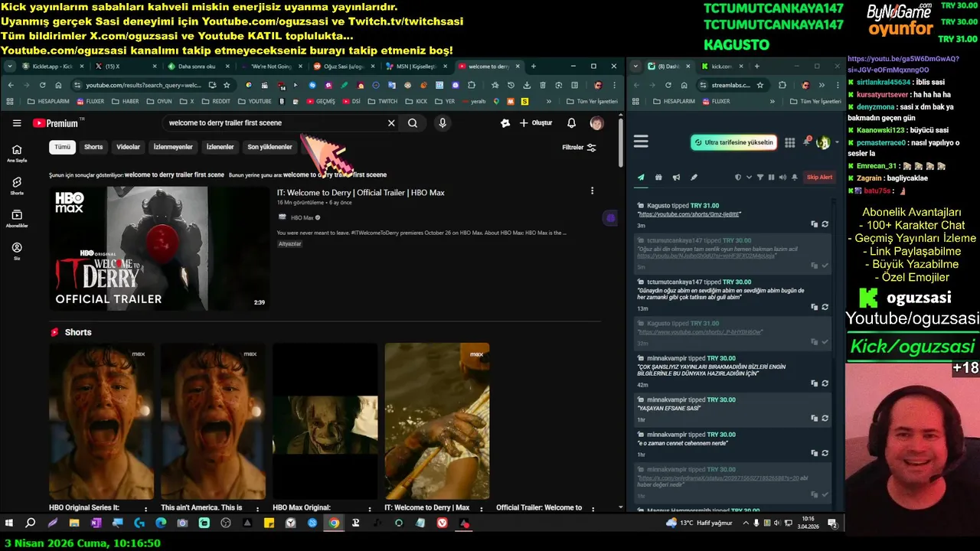Open Ana Sayfa in YouTube sidebar
This screenshot has width=980, height=551.
click(17, 153)
